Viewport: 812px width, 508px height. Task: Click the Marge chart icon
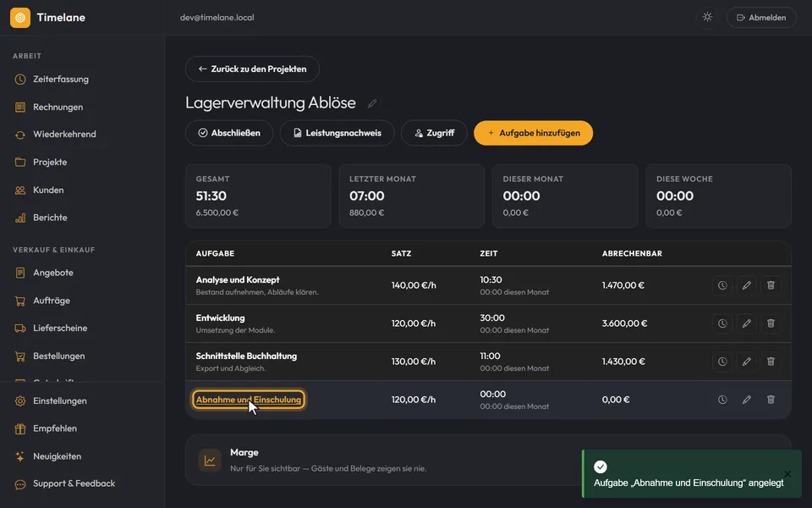(210, 461)
